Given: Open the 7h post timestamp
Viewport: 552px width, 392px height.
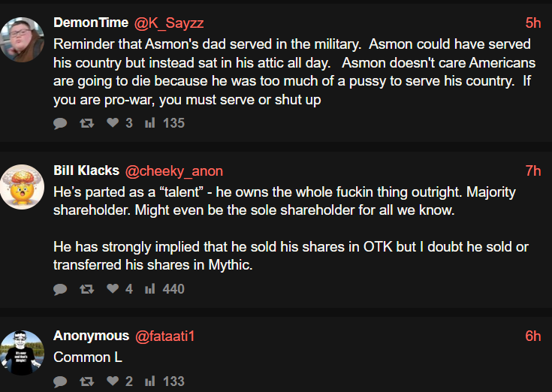Looking at the screenshot, I should click(532, 171).
